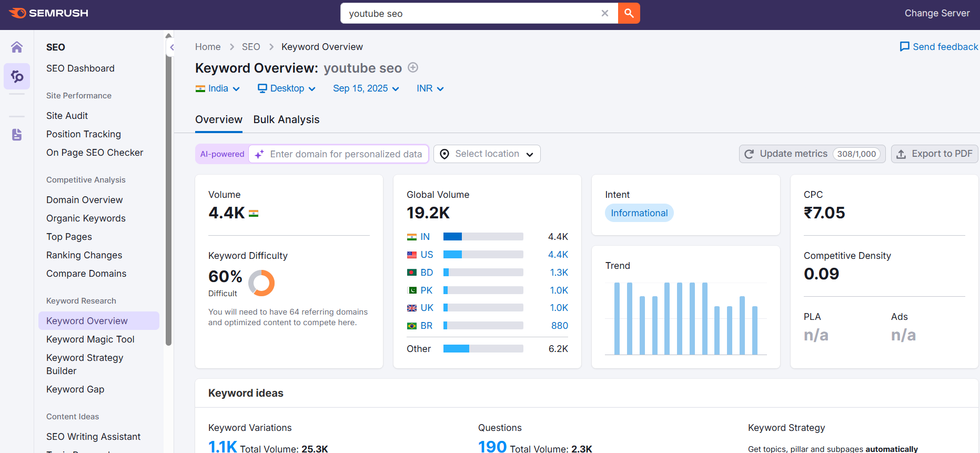Click the Semrush logo
The image size is (980, 453).
48,13
